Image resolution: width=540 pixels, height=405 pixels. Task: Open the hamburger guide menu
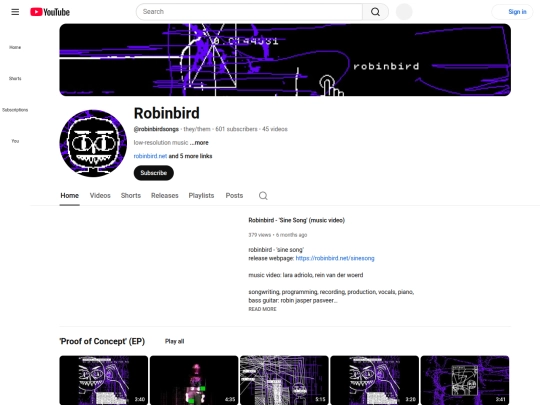(15, 12)
